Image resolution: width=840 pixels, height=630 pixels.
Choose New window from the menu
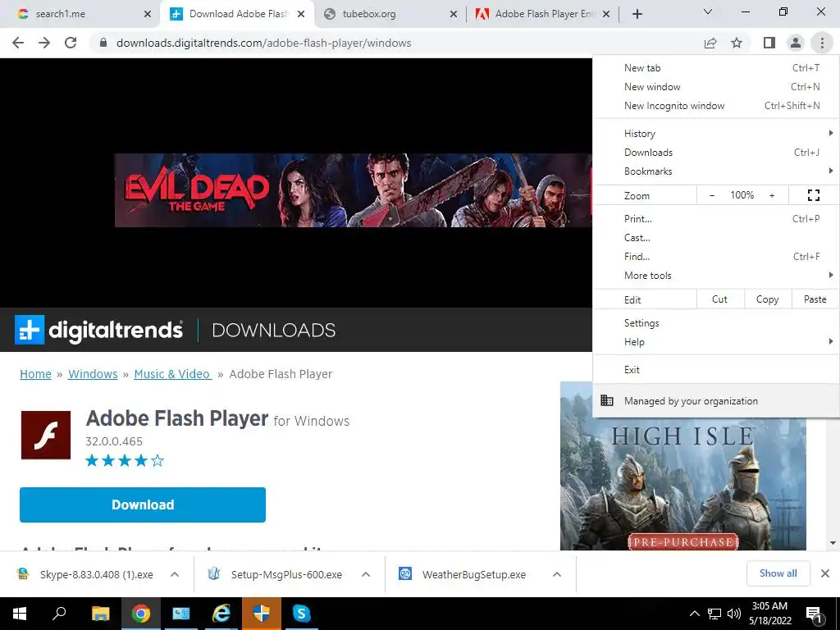pos(715,87)
